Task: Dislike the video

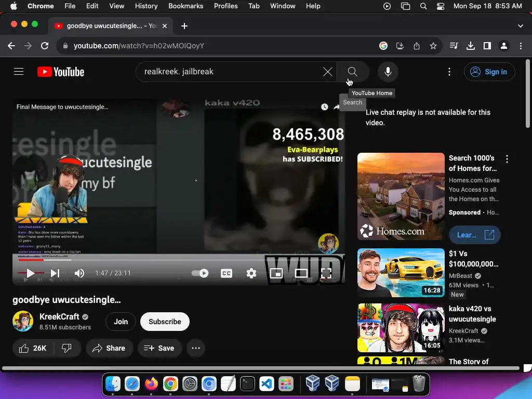Action: pos(66,348)
